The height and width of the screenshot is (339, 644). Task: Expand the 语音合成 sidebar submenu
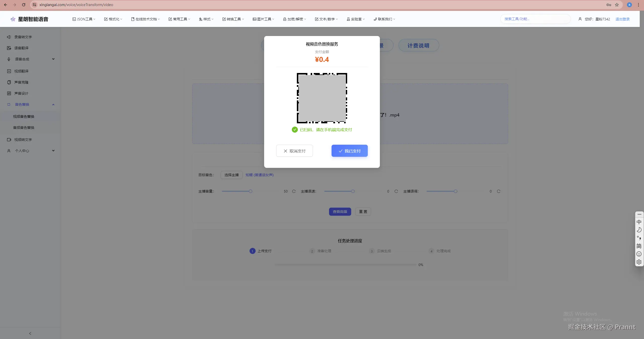(53, 59)
